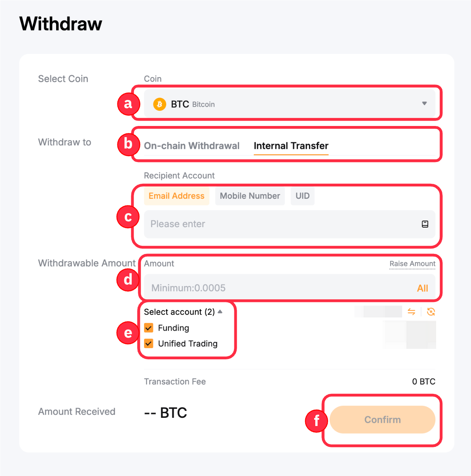This screenshot has width=471, height=476.
Task: Click the orange Bitcoin coin icon
Action: click(160, 104)
